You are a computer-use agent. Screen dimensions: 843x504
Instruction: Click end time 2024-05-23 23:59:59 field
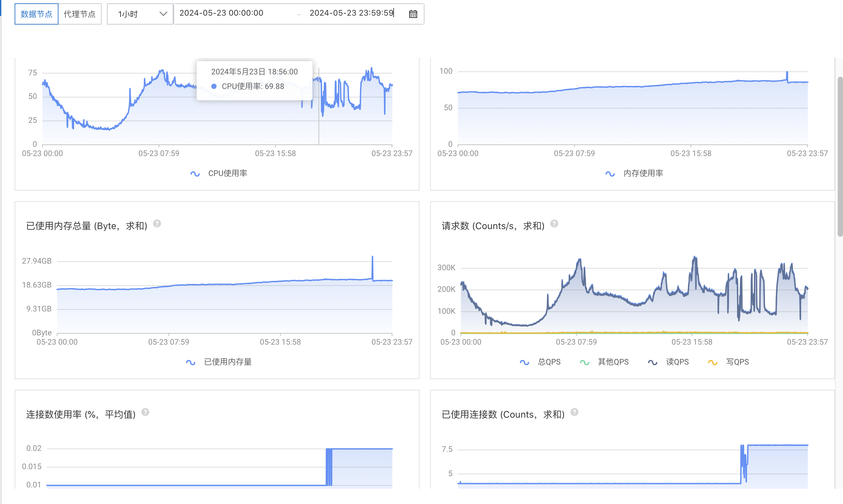tap(351, 13)
